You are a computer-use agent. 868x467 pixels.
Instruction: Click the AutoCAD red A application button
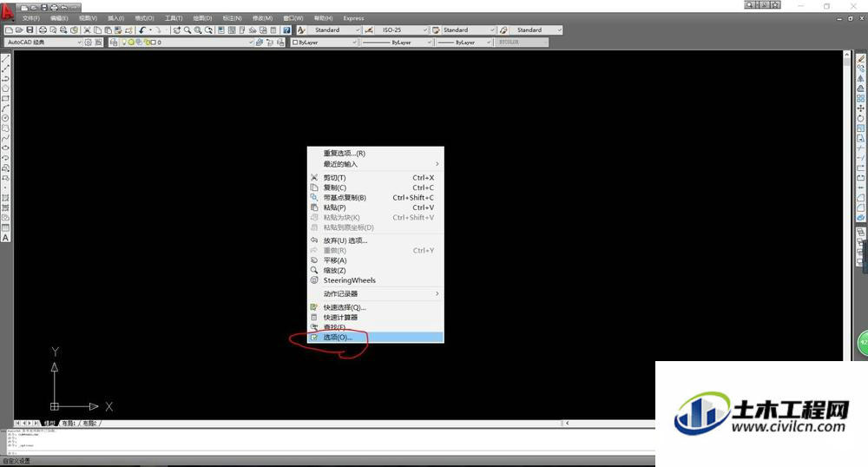(7, 11)
